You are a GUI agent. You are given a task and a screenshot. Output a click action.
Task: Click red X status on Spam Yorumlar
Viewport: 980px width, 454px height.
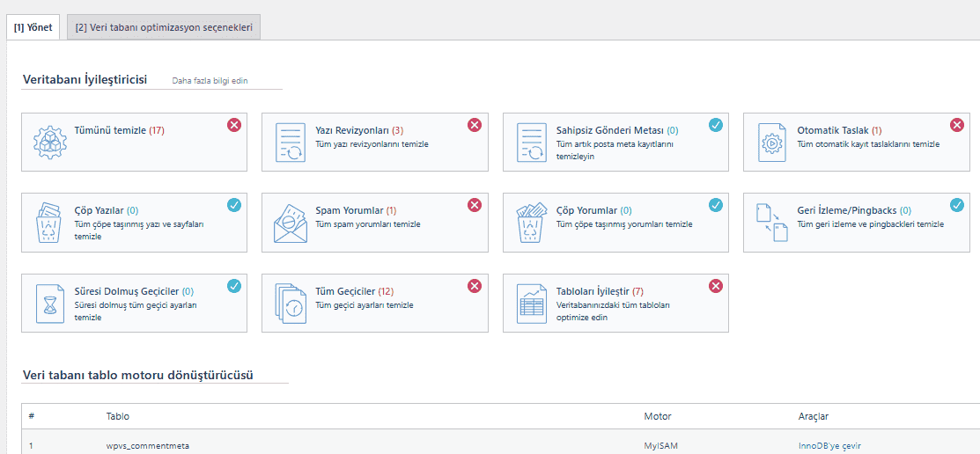[474, 205]
